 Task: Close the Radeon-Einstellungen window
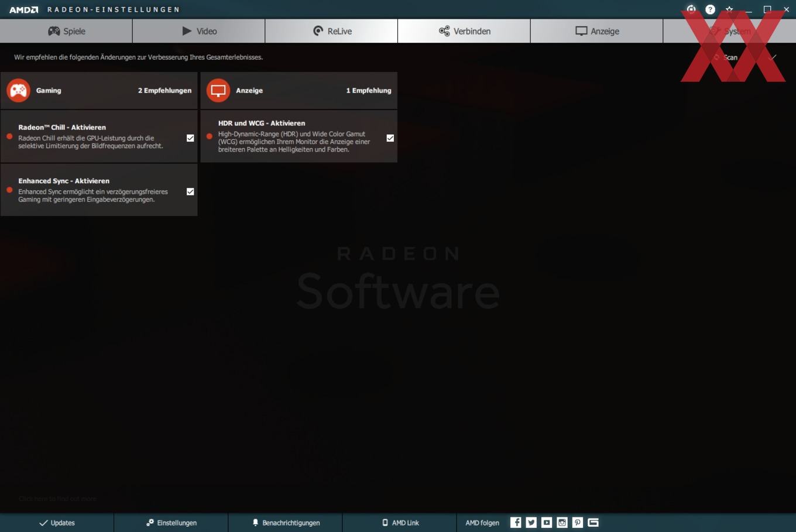coord(786,9)
